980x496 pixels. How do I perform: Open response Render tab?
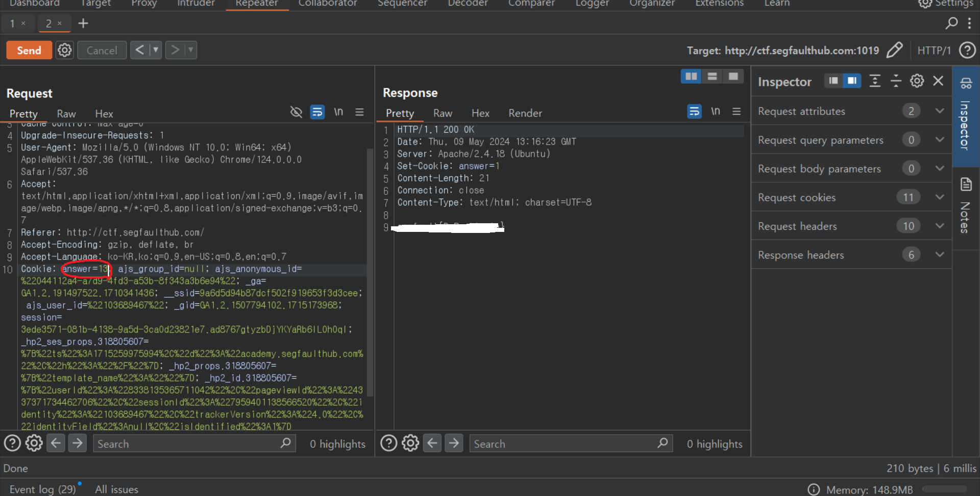525,113
